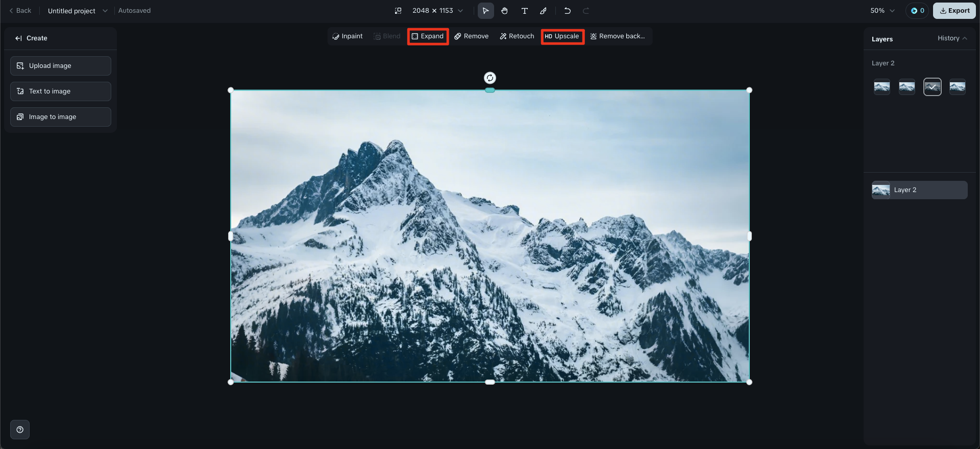980x449 pixels.
Task: Choose the Expand tool
Action: [x=428, y=36]
